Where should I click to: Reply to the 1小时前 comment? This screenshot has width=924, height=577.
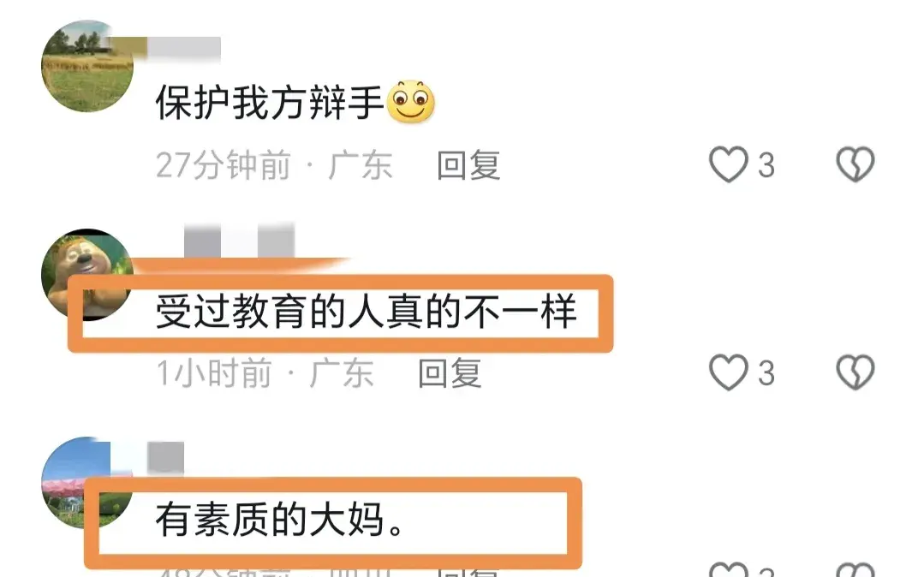(x=450, y=373)
